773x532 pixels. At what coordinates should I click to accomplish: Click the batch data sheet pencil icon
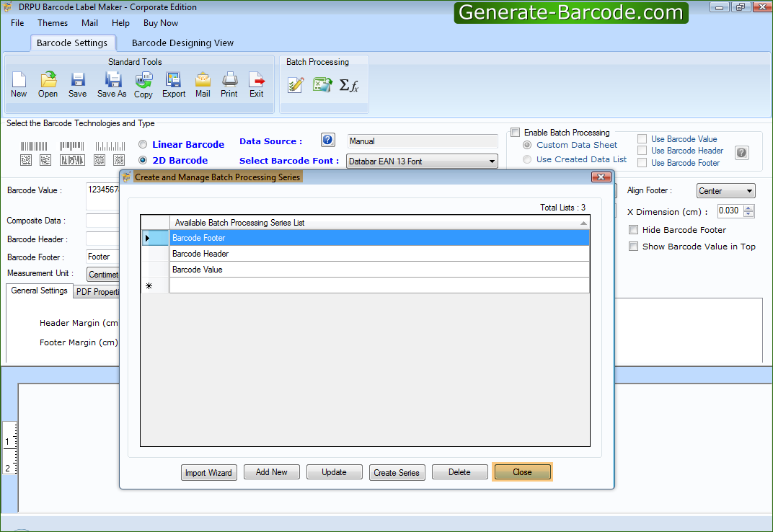click(295, 85)
